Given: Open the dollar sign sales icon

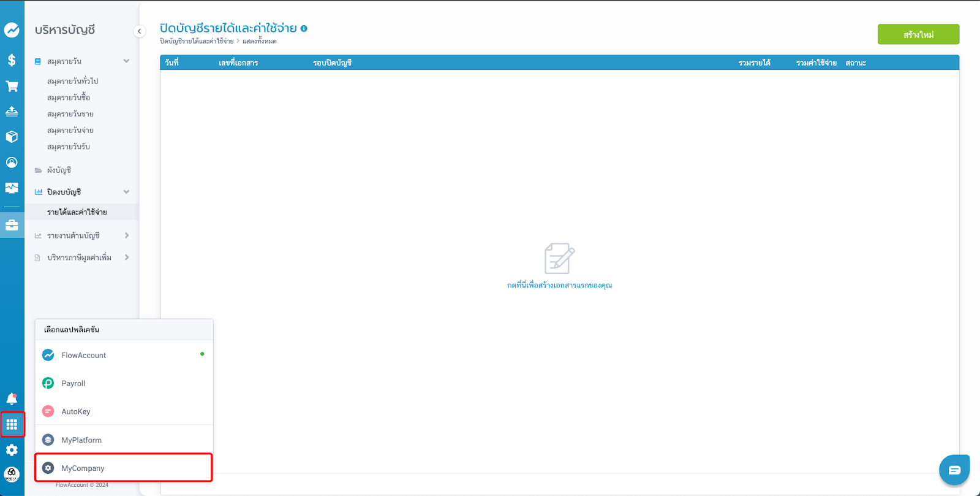Looking at the screenshot, I should pos(12,60).
